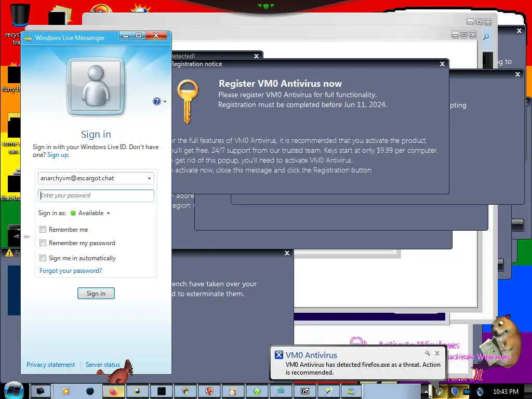
Task: Open the Messenger help icon
Action: click(156, 101)
